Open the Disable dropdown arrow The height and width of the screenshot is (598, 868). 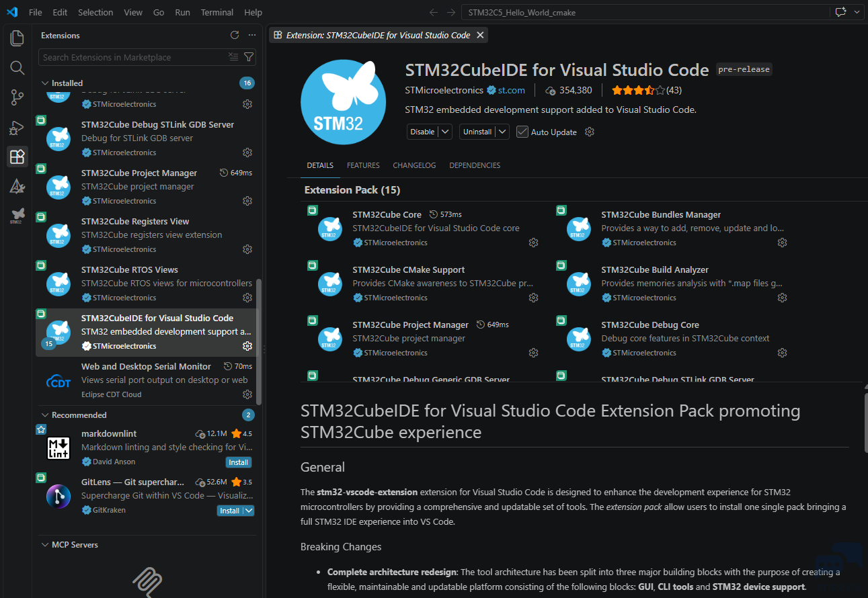click(445, 132)
